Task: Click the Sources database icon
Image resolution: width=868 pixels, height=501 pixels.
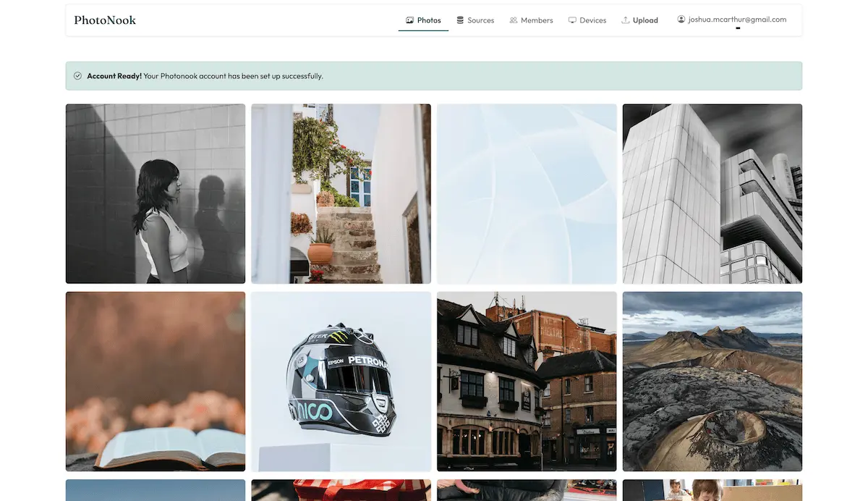Action: click(460, 20)
